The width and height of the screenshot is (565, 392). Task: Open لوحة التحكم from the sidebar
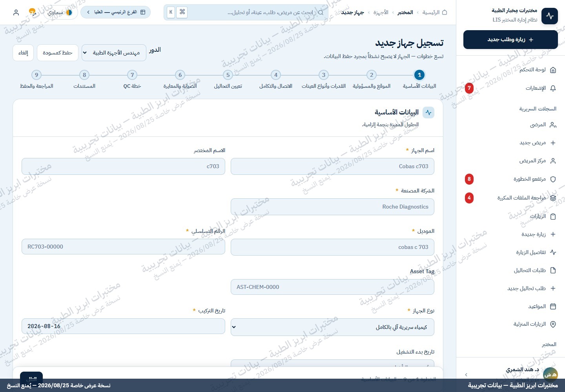pos(510,70)
